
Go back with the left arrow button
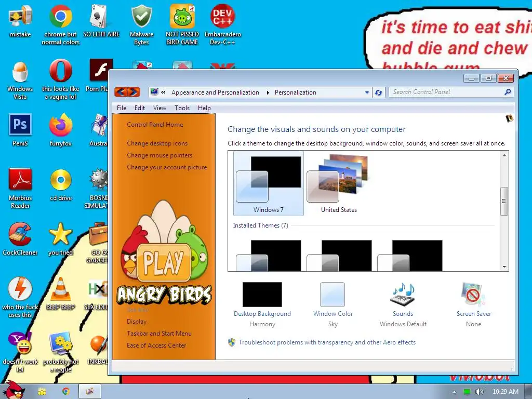click(x=121, y=92)
